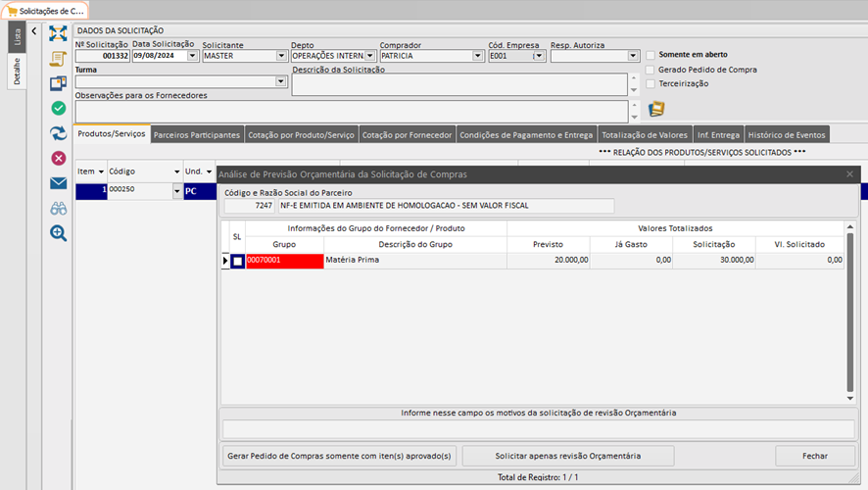Click the red 00070001 group cell
The image size is (868, 490).
click(284, 261)
